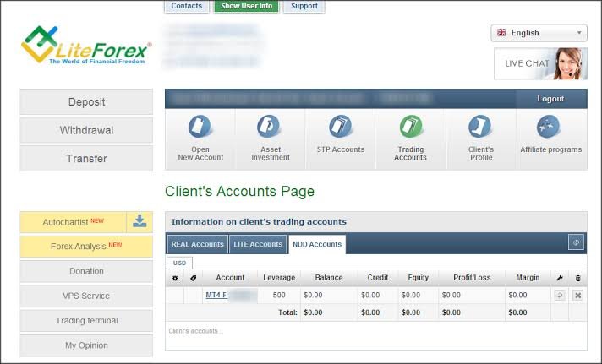This screenshot has height=364, width=602.
Task: Open the Trading Accounts green icon
Action: [x=410, y=127]
